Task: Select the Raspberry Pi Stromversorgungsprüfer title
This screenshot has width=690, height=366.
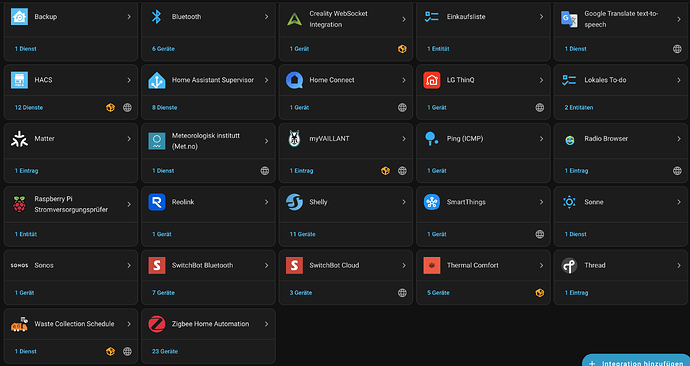Action: click(71, 204)
